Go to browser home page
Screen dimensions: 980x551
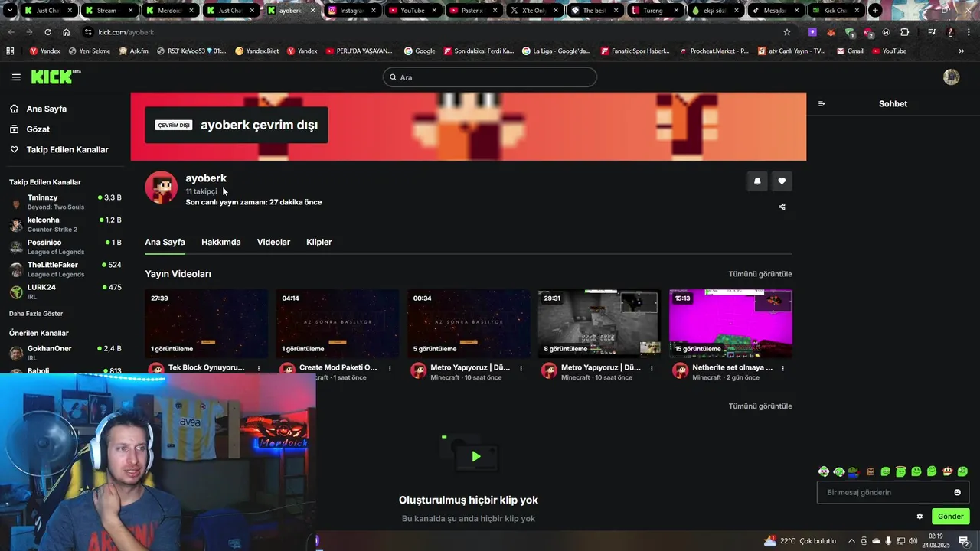click(67, 32)
